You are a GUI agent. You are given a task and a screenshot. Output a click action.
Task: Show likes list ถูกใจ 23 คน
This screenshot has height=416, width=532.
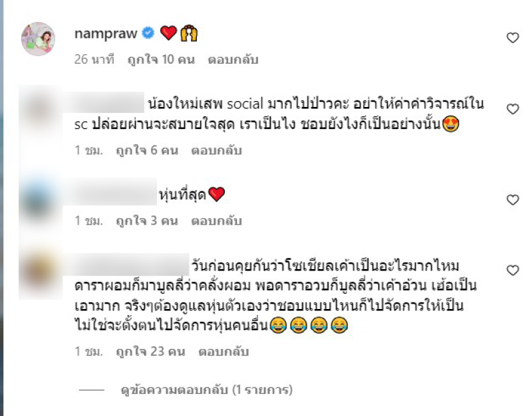(x=151, y=352)
